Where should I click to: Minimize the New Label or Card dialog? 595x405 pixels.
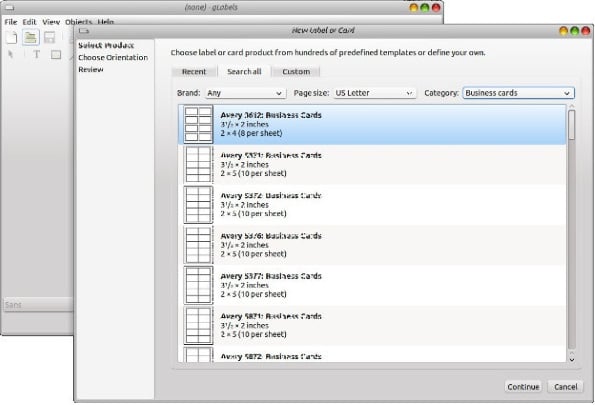(x=564, y=31)
